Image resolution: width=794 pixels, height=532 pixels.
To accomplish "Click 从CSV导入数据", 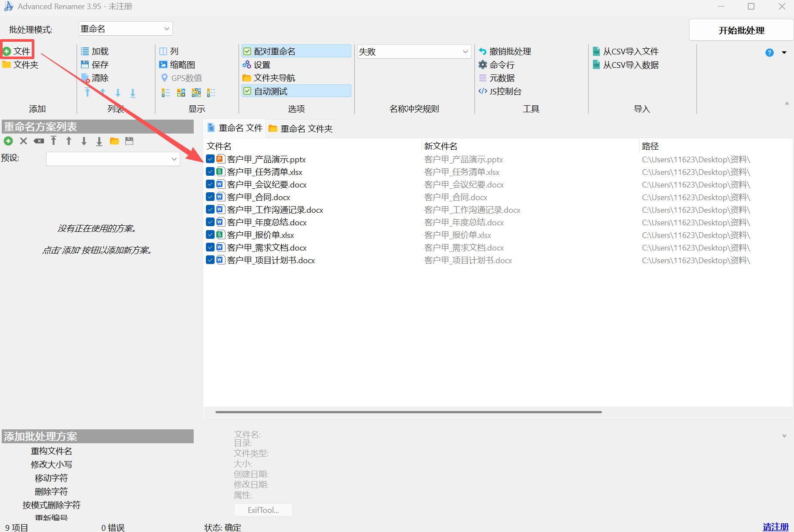I will [626, 65].
